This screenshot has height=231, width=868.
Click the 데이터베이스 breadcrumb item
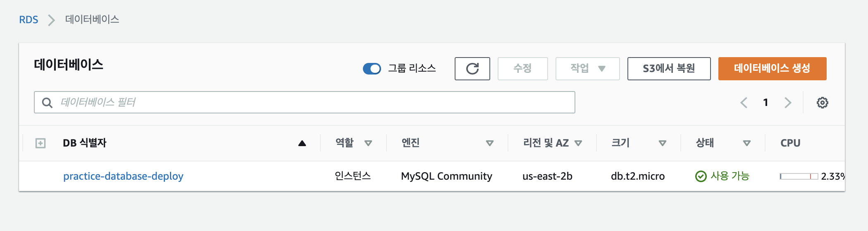coord(92,19)
